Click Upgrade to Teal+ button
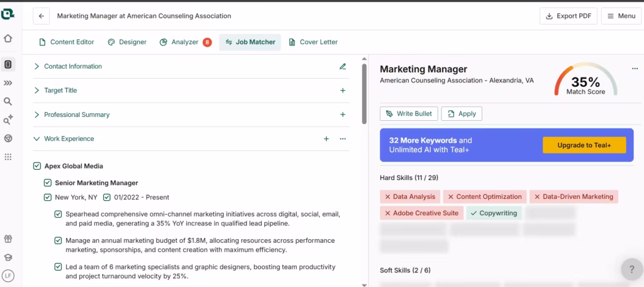This screenshot has width=644, height=287. [584, 145]
